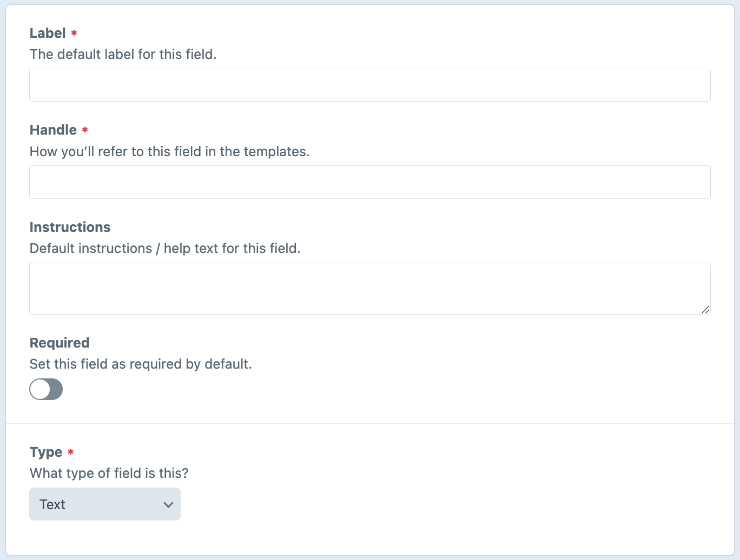Click inside the Instructions textarea
The image size is (740, 560).
[x=369, y=288]
